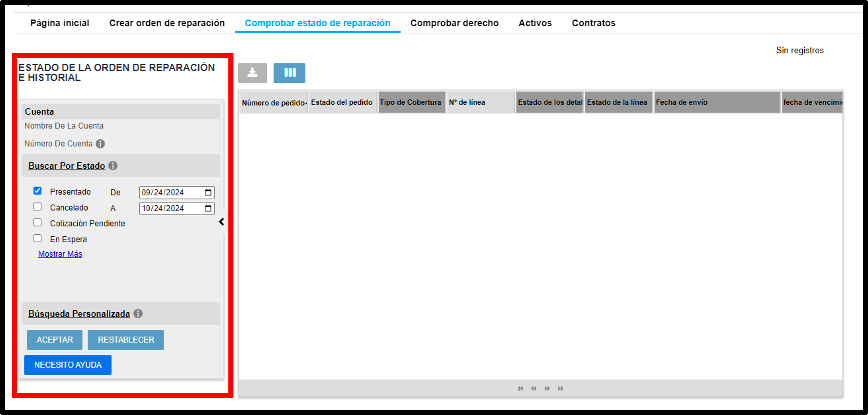Click the Cuenta section header
Screen dimensions: 868x415
tap(121, 111)
